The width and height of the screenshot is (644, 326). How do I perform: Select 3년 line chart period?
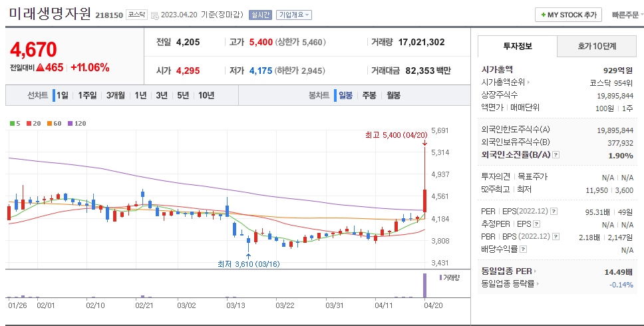click(162, 96)
